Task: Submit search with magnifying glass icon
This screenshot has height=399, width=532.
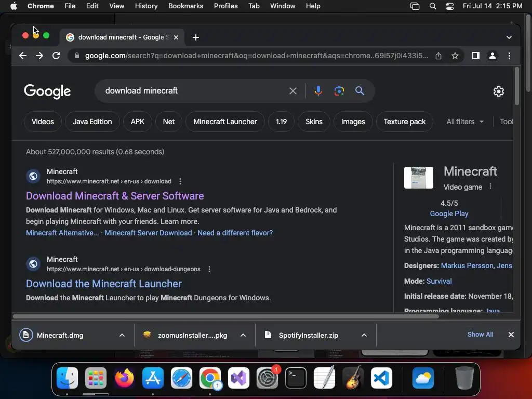Action: (360, 91)
